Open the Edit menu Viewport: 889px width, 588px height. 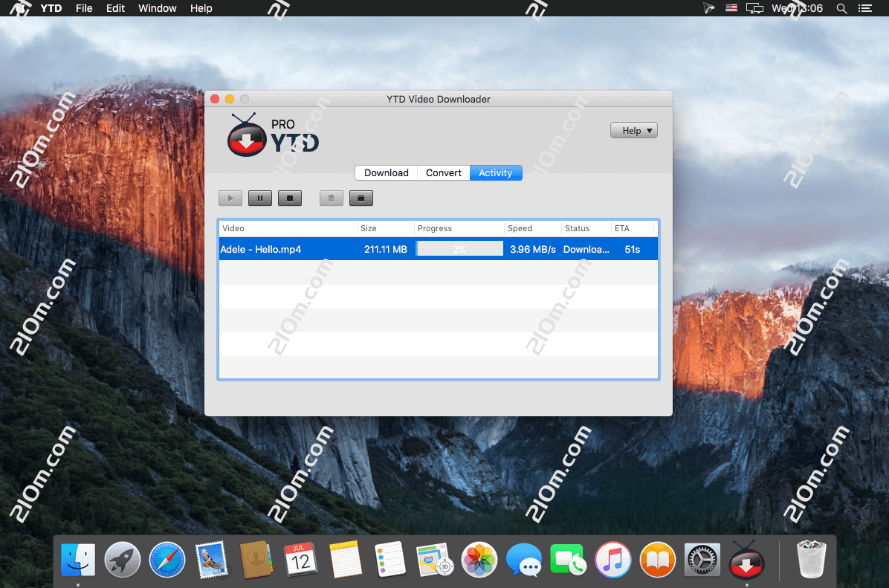[x=115, y=8]
